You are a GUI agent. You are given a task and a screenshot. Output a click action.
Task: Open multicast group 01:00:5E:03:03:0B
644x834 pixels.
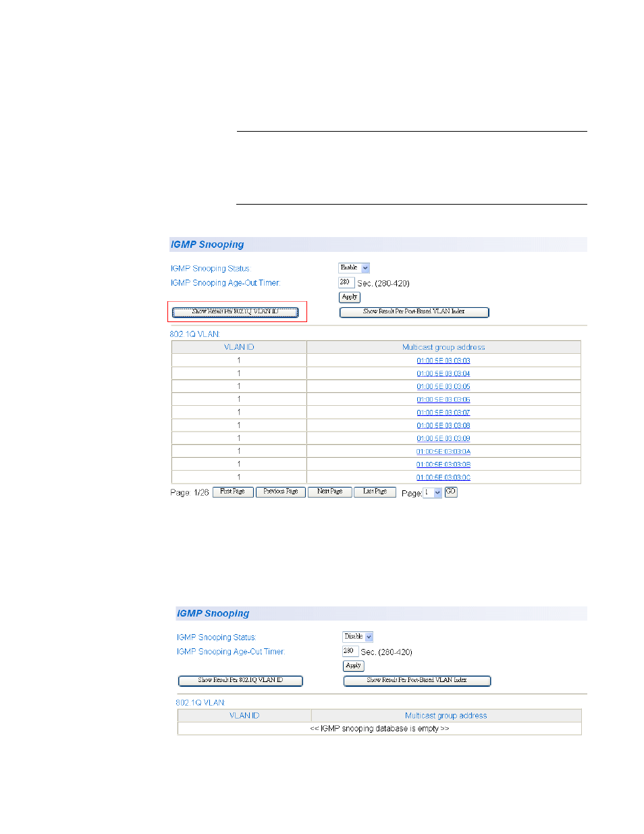444,465
